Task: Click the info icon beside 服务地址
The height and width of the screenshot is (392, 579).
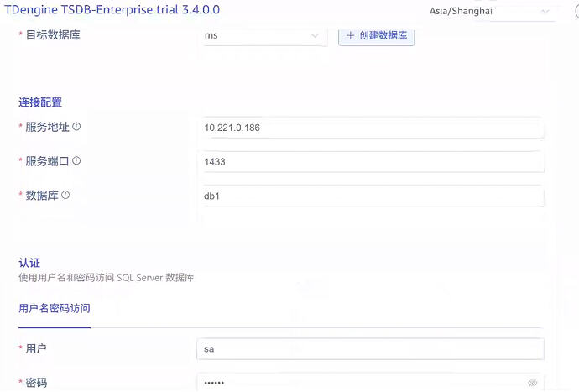Action: [x=76, y=127]
